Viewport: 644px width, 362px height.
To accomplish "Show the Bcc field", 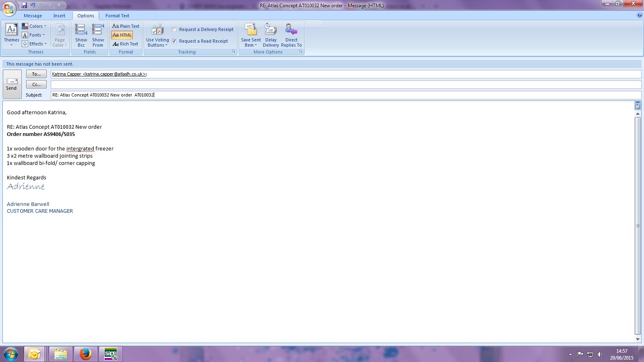I will tap(81, 35).
